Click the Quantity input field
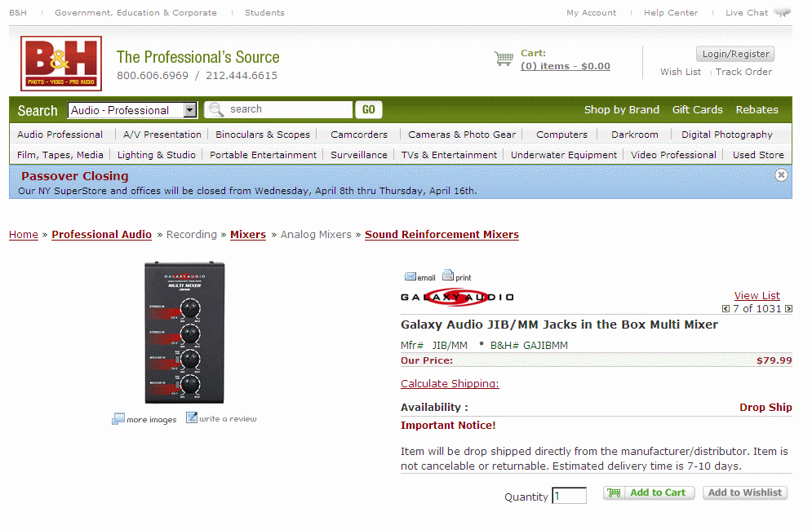 coord(569,495)
